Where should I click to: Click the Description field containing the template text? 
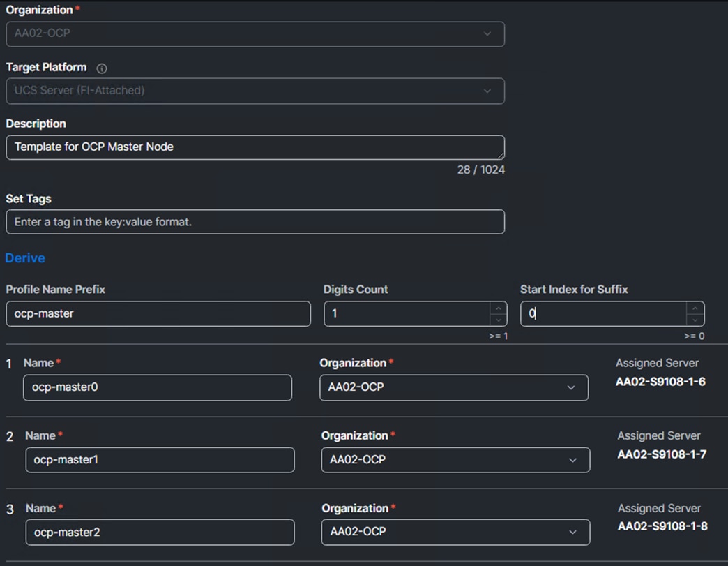point(255,147)
